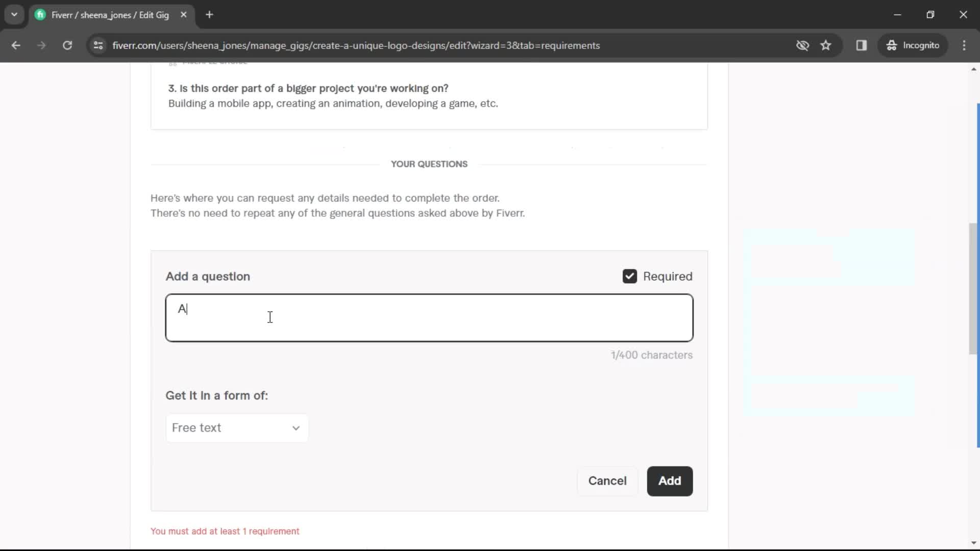Click the back navigation arrow icon
The image size is (980, 551).
click(x=16, y=45)
